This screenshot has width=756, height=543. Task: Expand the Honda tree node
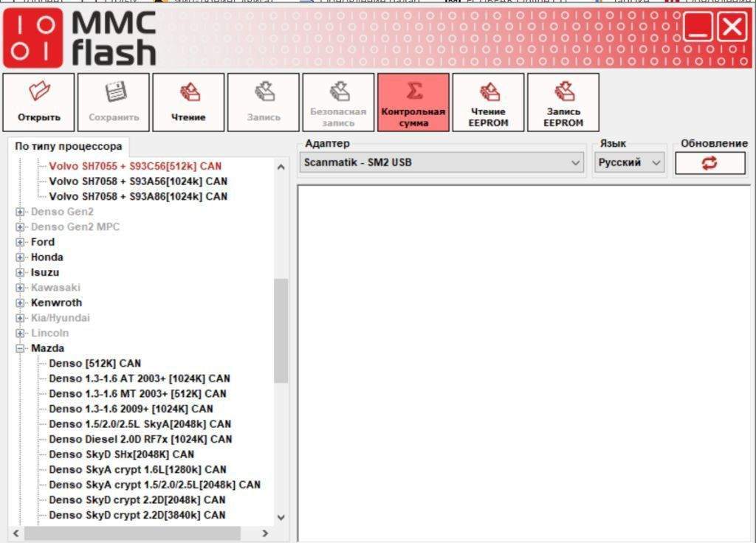pyautogui.click(x=20, y=257)
